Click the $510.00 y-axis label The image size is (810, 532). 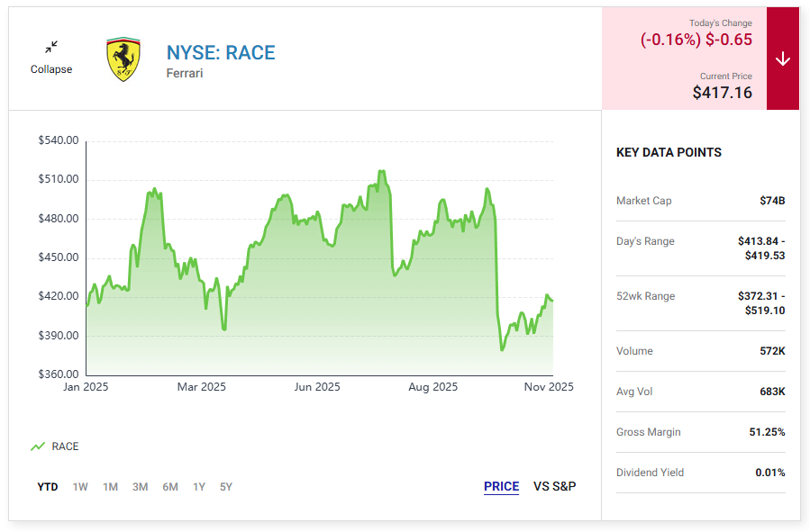pyautogui.click(x=59, y=179)
